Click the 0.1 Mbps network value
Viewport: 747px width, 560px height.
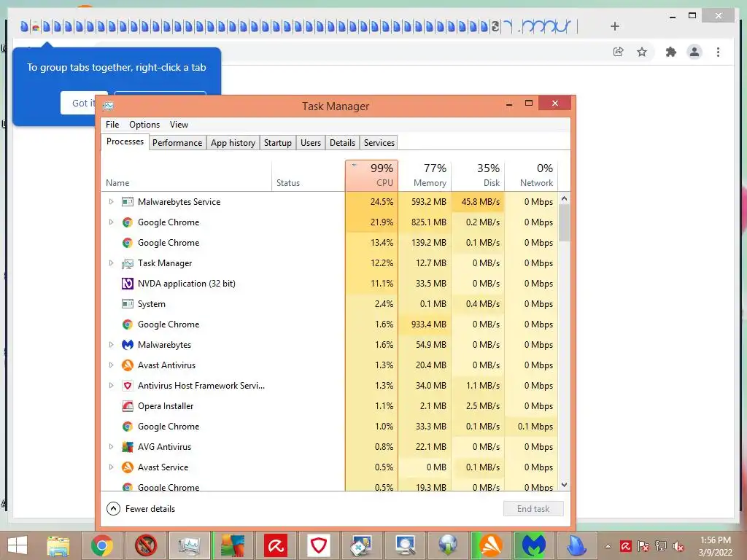(x=531, y=427)
